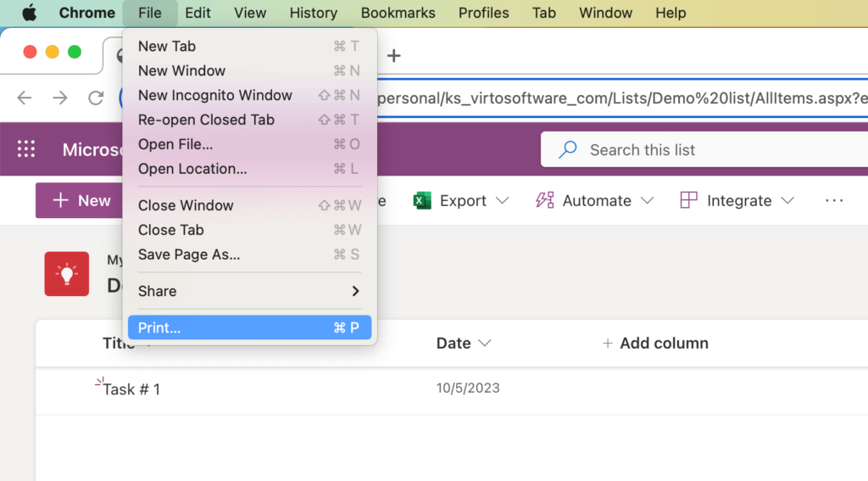Go back with the browser back arrow

tap(25, 98)
